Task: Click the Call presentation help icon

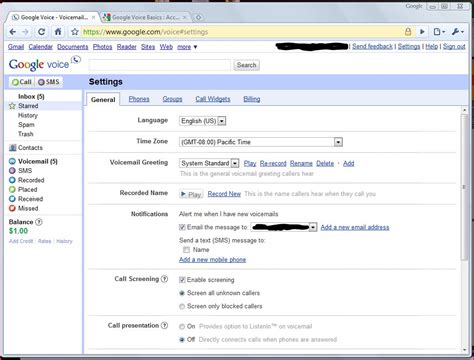Action: (164, 325)
